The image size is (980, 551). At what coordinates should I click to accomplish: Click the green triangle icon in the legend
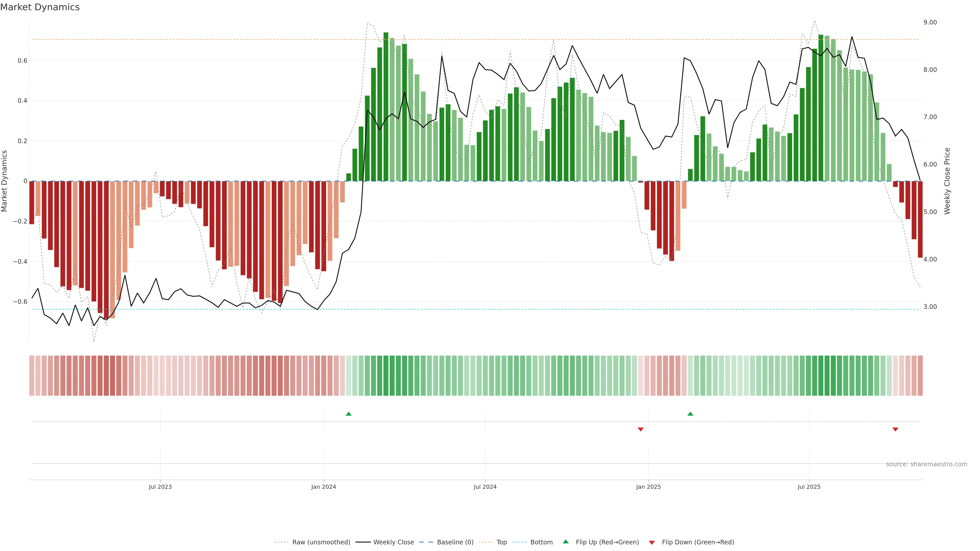pyautogui.click(x=566, y=542)
